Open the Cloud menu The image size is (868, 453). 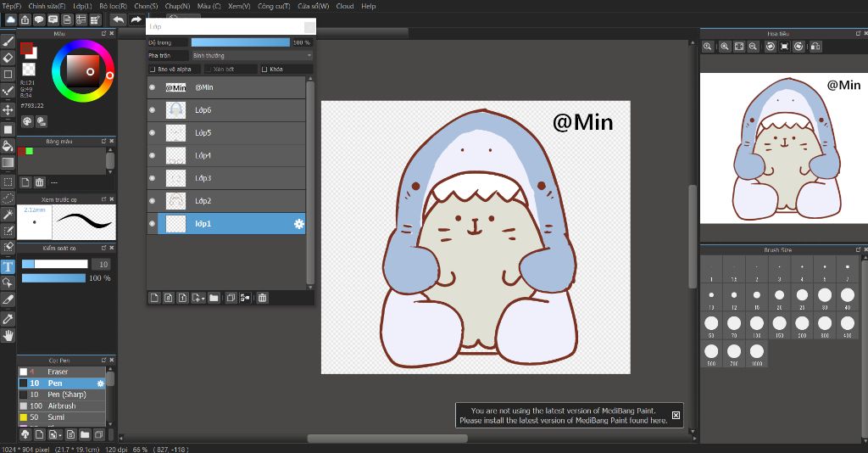[345, 6]
